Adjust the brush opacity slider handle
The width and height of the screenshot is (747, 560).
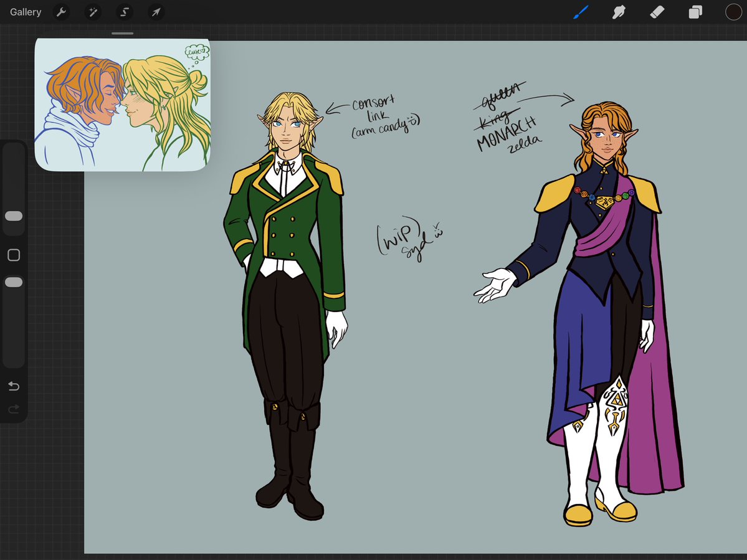click(14, 282)
